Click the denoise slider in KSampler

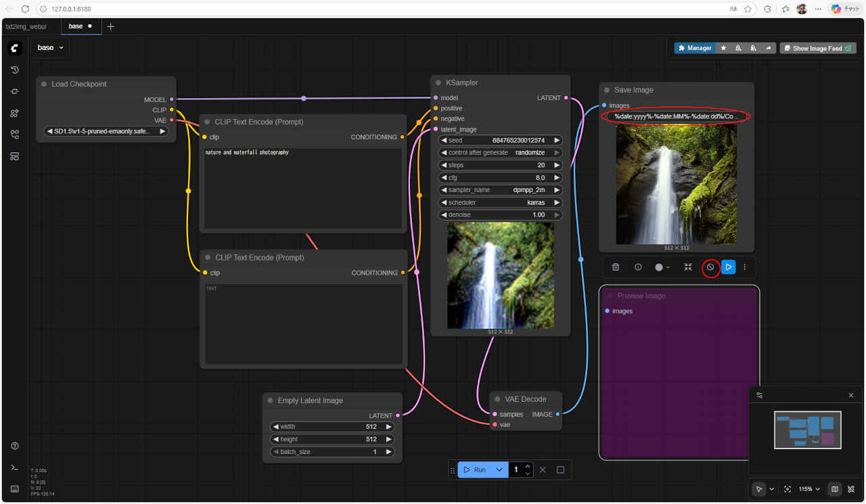(500, 215)
